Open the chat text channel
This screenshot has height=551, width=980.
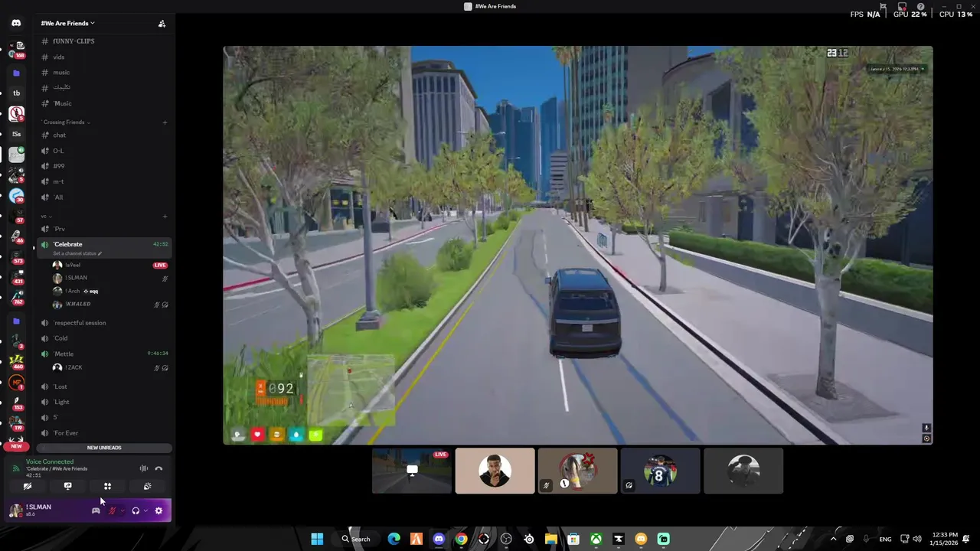(103, 135)
